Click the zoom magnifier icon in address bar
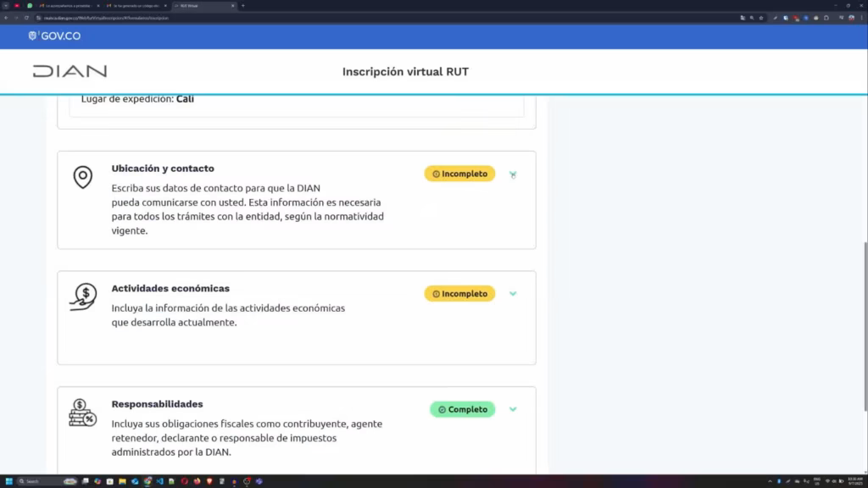Viewport: 868px width, 488px height. (x=752, y=18)
